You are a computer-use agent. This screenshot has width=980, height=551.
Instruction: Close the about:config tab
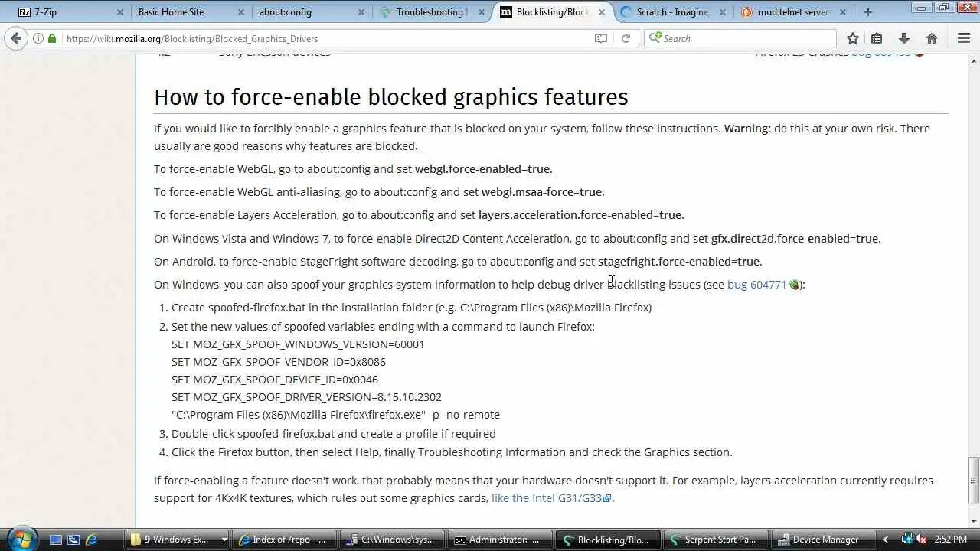click(x=361, y=12)
